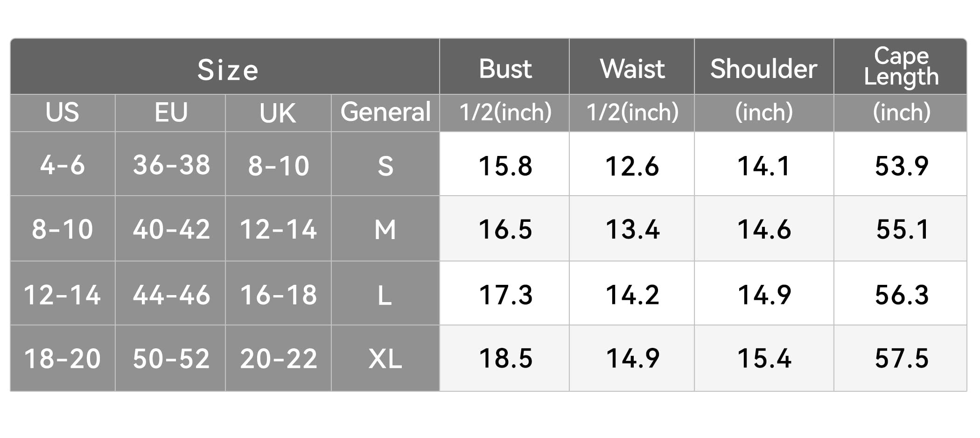The image size is (980, 438).
Task: Click the Size header cell
Action: [227, 70]
